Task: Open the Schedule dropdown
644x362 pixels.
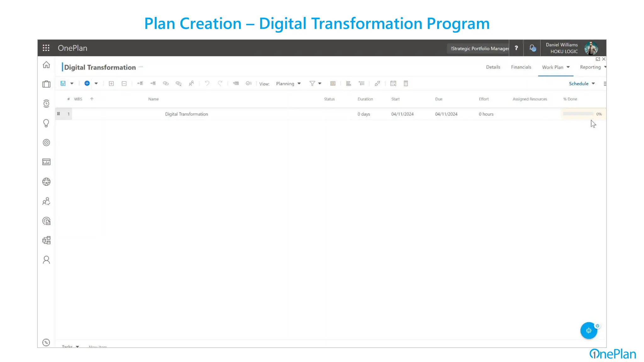Action: (x=582, y=84)
